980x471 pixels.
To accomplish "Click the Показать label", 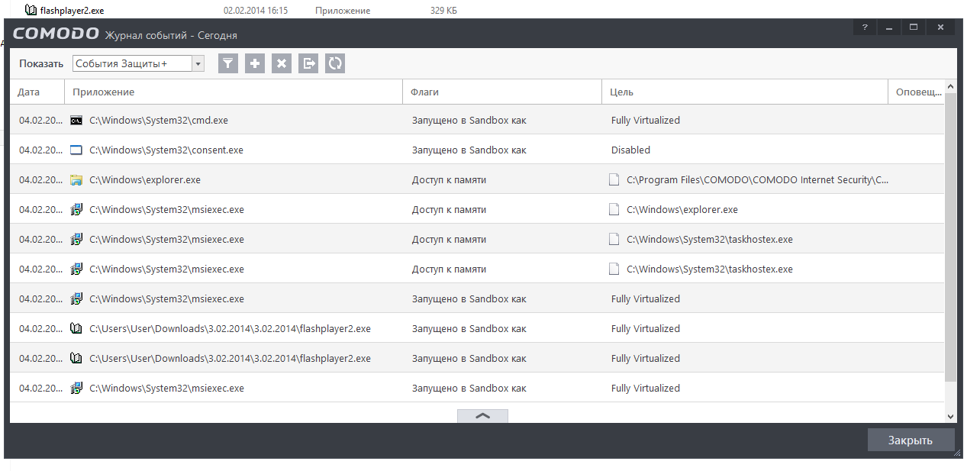I will (41, 64).
